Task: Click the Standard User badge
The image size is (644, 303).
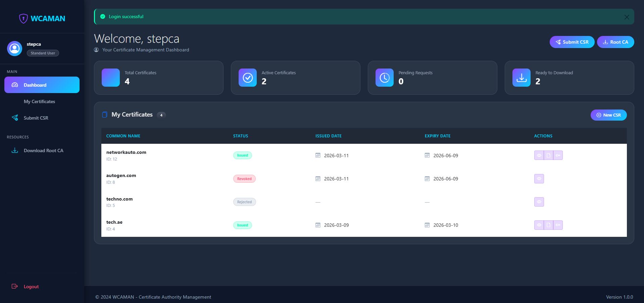Action: (x=43, y=53)
